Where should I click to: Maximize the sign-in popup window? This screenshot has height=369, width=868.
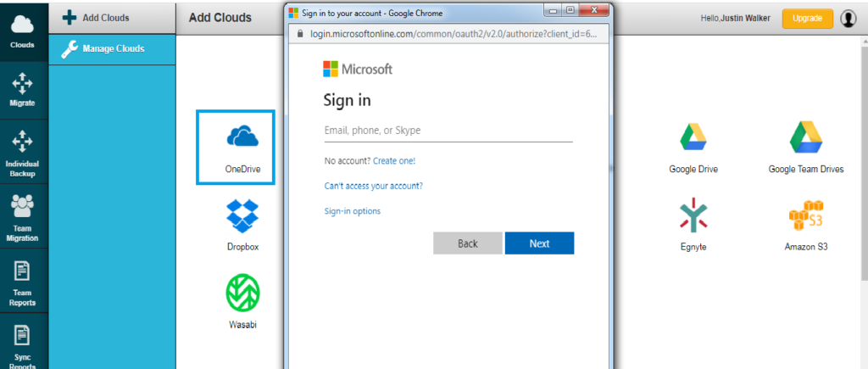point(570,10)
